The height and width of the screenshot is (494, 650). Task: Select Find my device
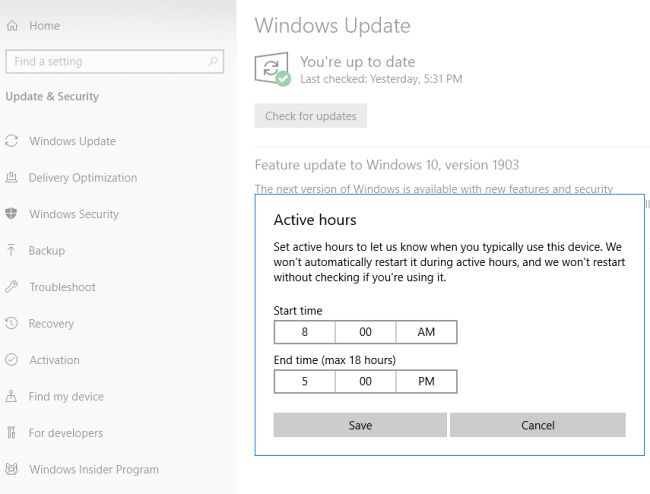coord(66,396)
